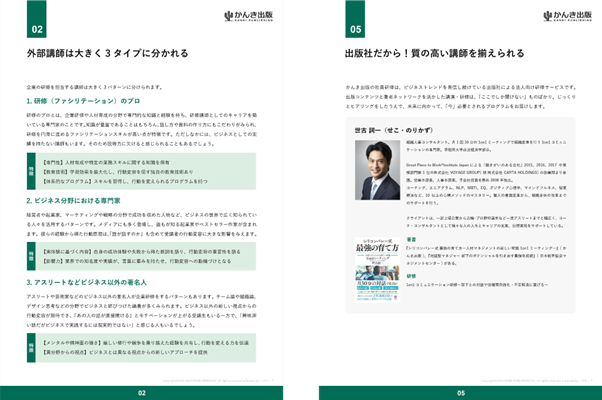602x400 pixels.
Task: Select the 最強の育て方 book cover
Action: (377, 270)
